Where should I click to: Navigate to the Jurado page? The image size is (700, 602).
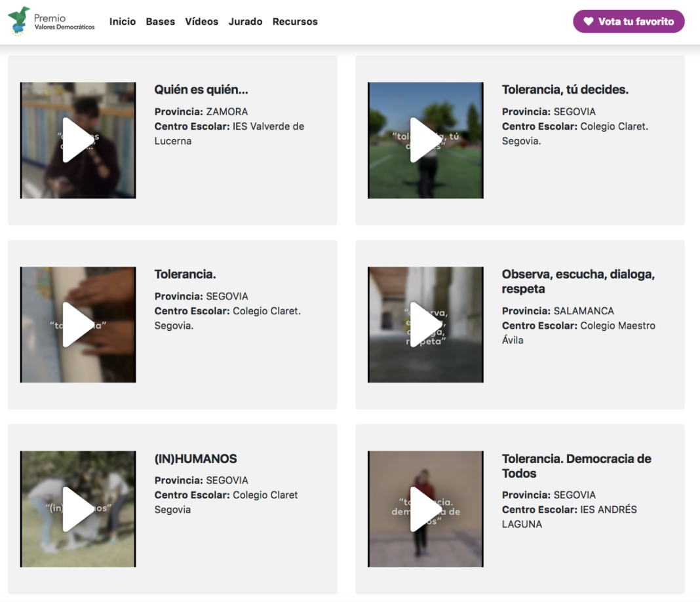point(245,22)
